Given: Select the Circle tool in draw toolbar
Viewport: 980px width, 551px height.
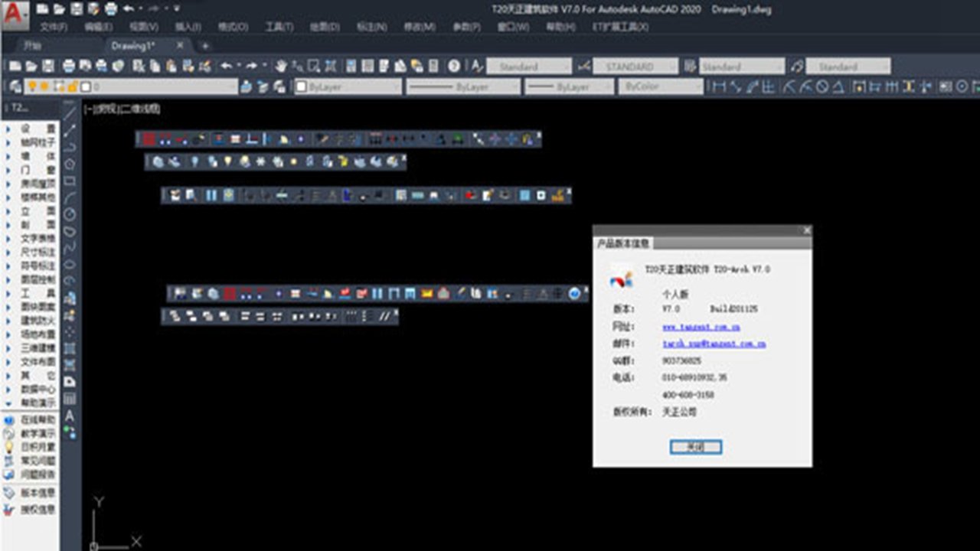Looking at the screenshot, I should pyautogui.click(x=70, y=214).
